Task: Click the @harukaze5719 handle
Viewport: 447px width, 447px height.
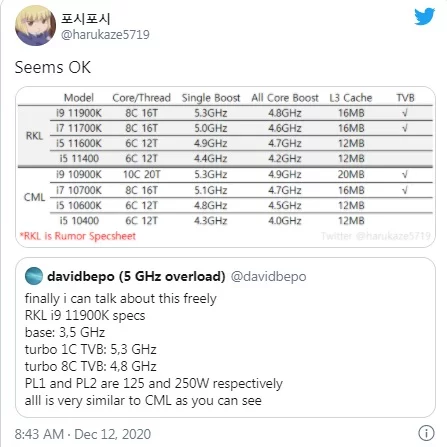Action: 105,34
